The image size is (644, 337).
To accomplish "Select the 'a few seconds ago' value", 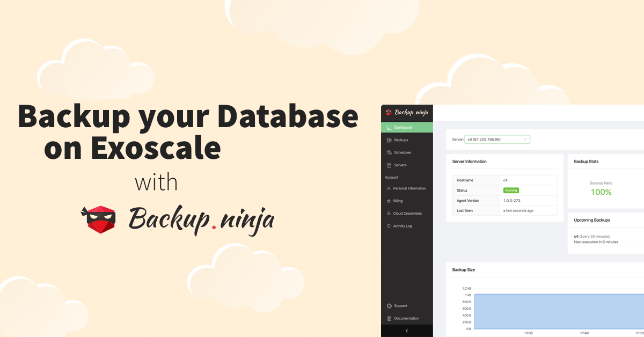I will click(518, 210).
